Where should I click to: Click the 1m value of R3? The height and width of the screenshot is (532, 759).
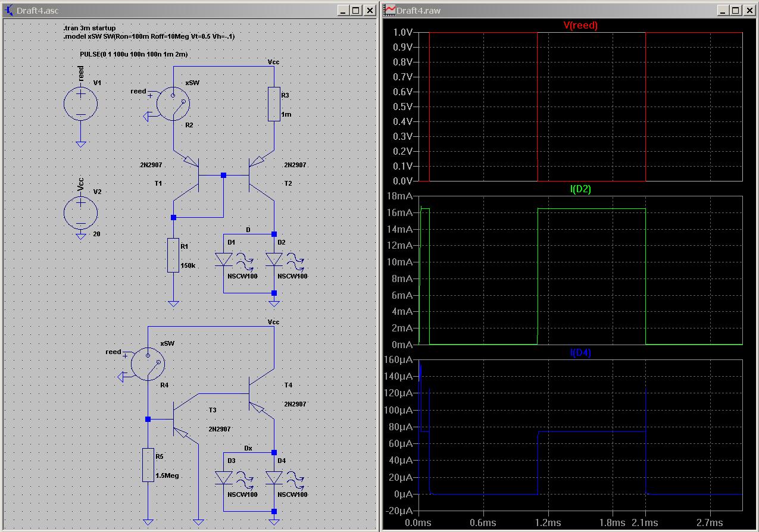[x=286, y=114]
